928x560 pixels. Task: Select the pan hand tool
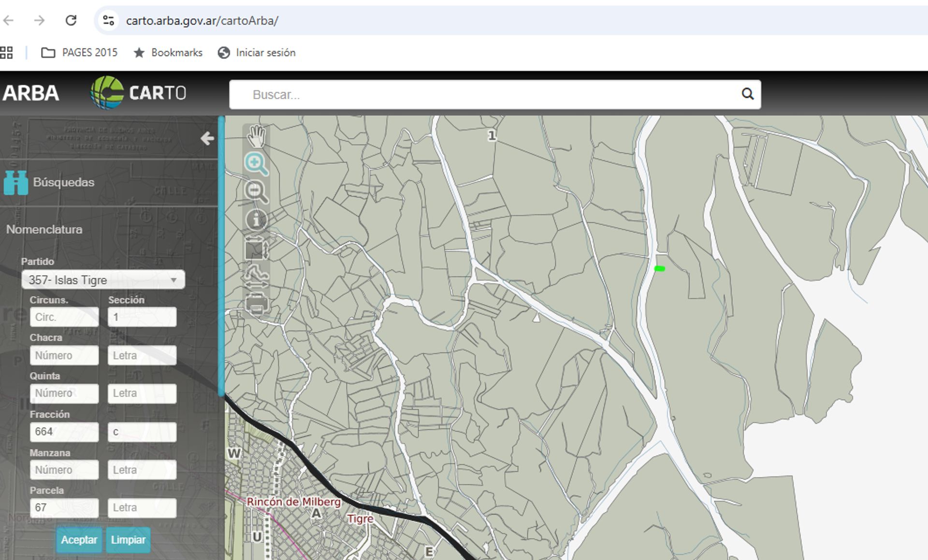point(256,136)
